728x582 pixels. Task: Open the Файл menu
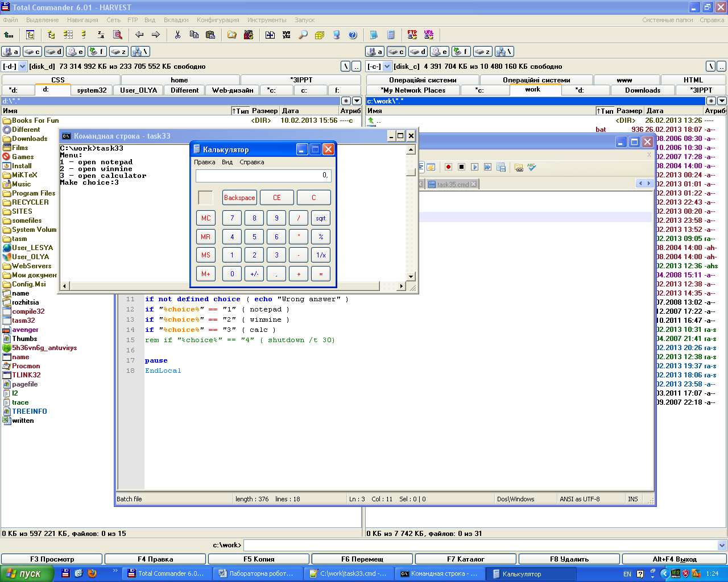[x=11, y=20]
